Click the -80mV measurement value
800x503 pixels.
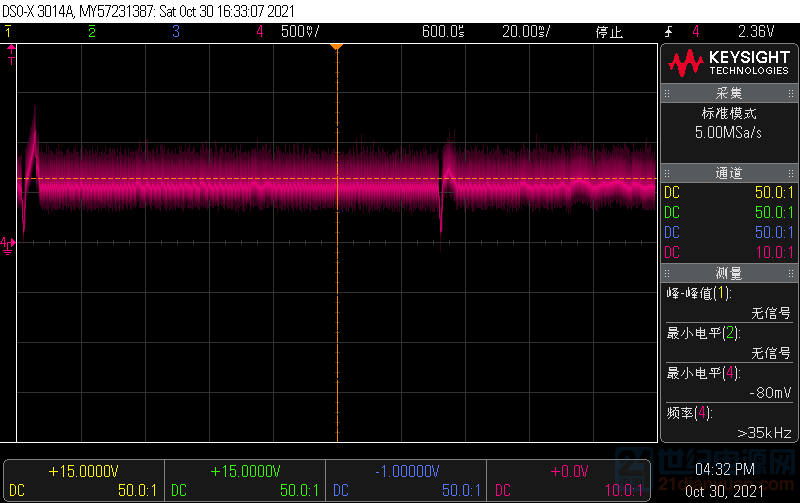click(x=770, y=393)
